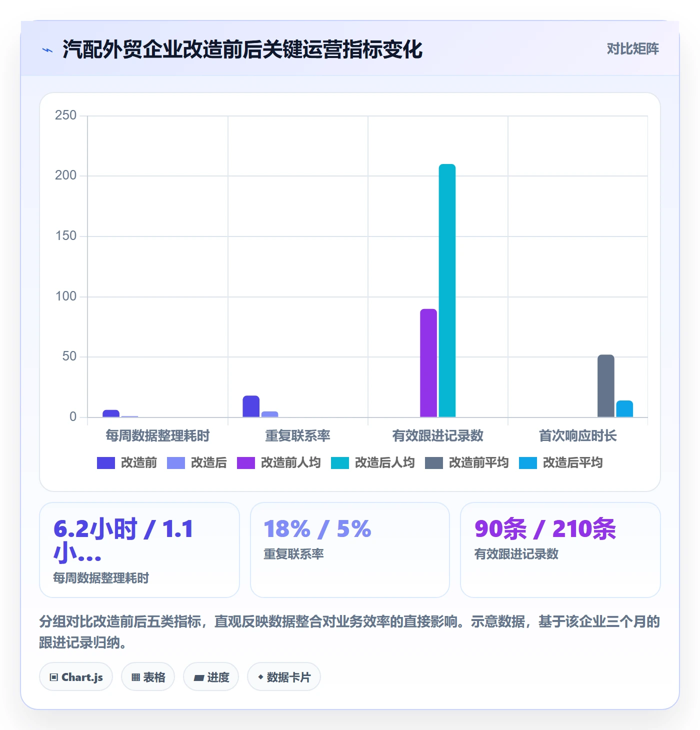Toggle the 改造后平均 blue legend swatch
This screenshot has width=700, height=730.
click(528, 463)
